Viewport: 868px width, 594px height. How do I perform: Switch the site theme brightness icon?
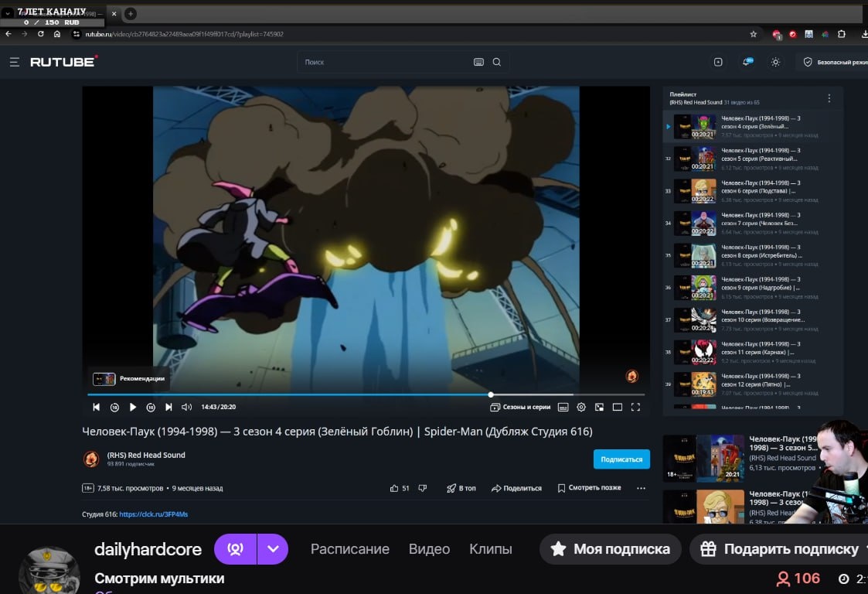tap(775, 62)
